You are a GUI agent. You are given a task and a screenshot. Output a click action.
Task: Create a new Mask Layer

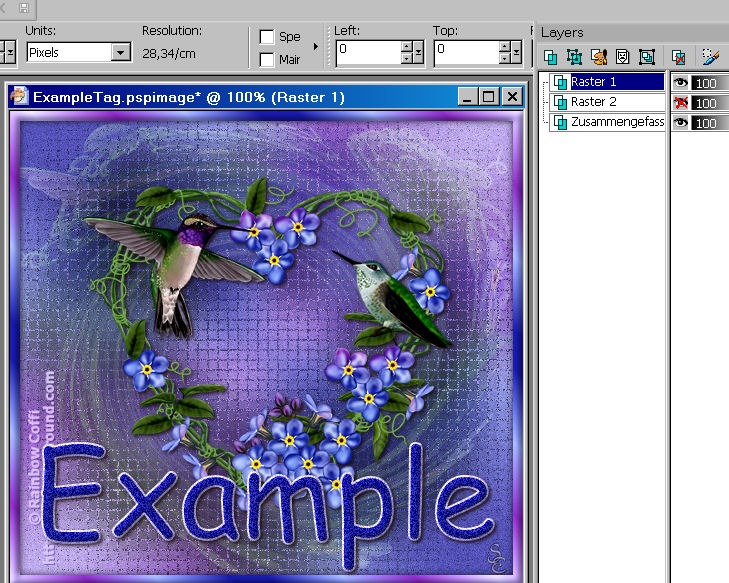623,57
